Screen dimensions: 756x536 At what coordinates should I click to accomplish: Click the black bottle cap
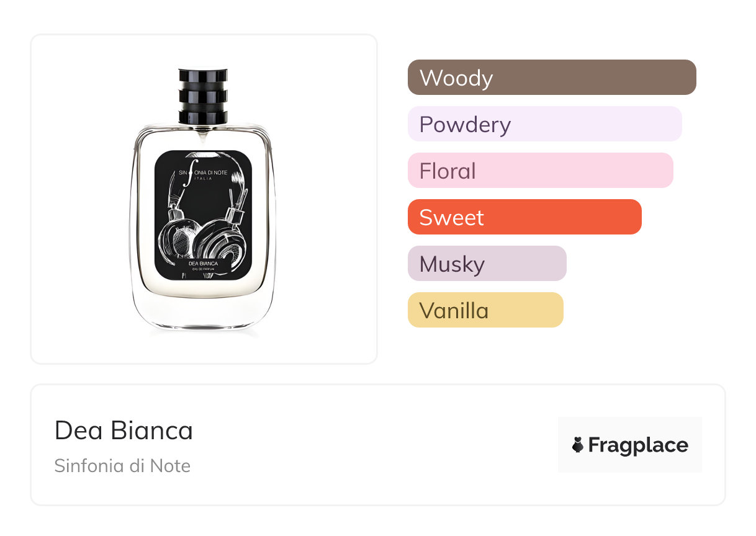tap(203, 96)
